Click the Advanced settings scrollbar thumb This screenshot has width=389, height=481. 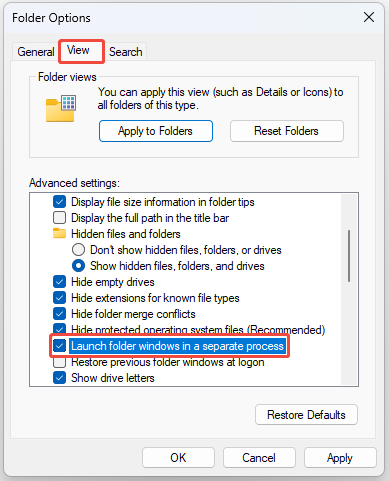pyautogui.click(x=349, y=256)
